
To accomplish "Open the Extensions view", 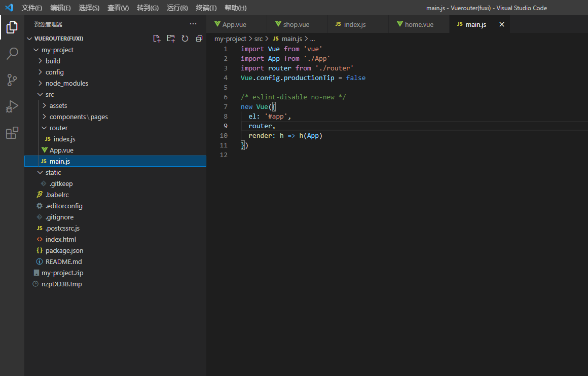I will click(12, 133).
